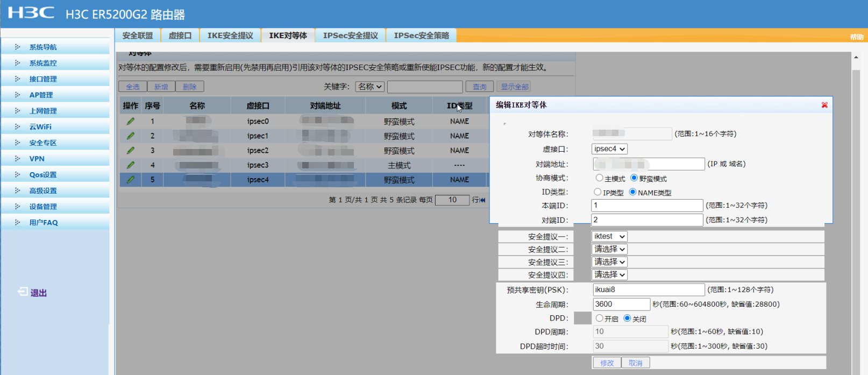Click the arrow icon beside 接口管理
The image size is (868, 375).
click(x=17, y=79)
